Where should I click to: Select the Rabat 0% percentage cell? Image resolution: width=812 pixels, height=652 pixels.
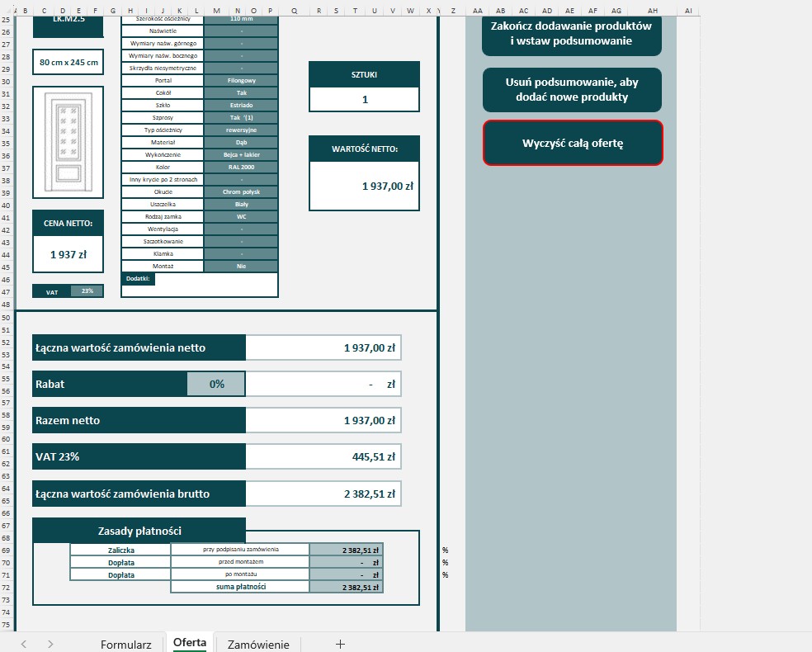(x=216, y=384)
